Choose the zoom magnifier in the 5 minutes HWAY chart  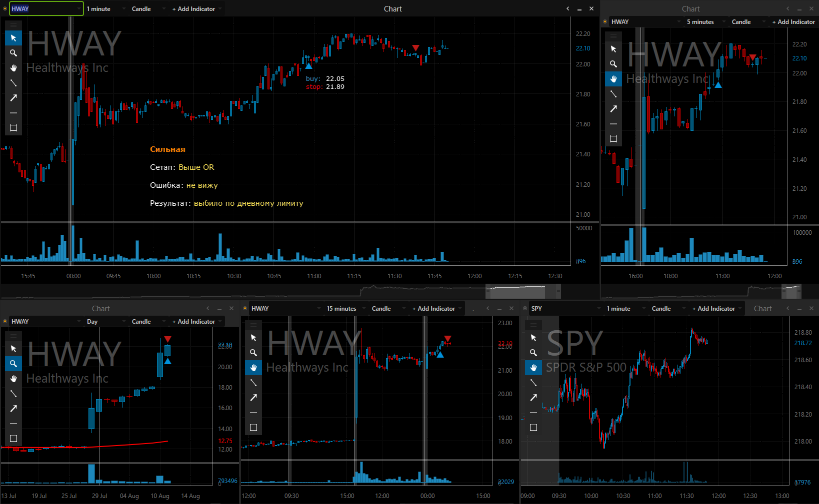pos(613,64)
